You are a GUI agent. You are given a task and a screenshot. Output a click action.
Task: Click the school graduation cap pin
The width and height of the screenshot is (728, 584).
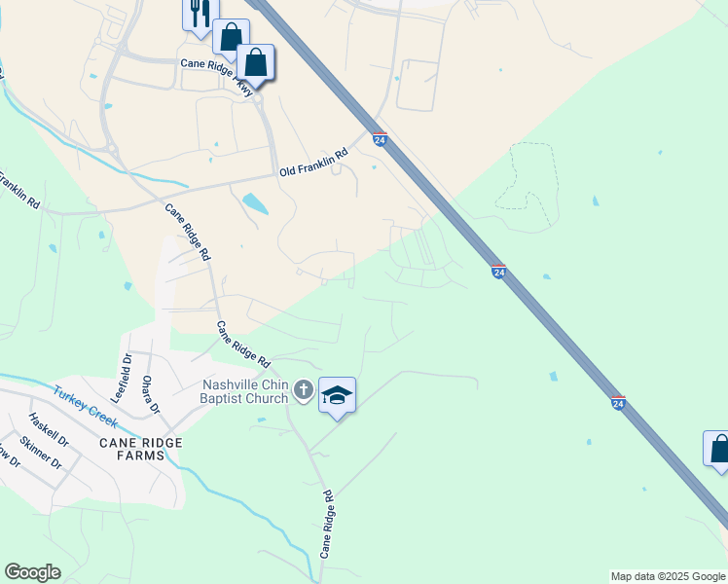(337, 396)
